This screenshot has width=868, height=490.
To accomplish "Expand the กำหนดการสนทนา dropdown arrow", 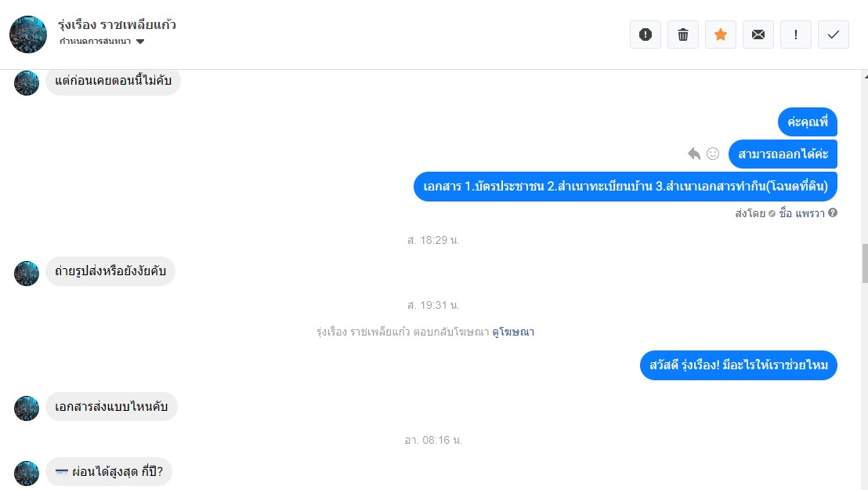I will [140, 42].
